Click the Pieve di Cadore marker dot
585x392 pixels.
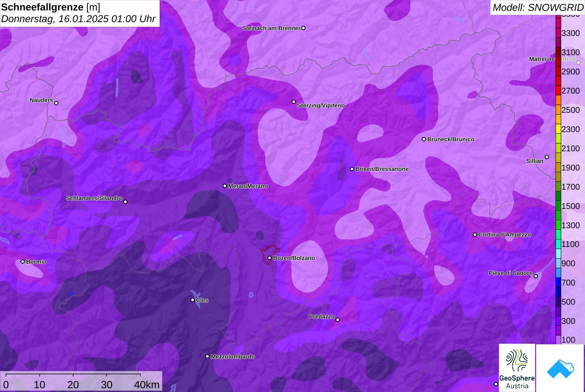[x=536, y=276]
